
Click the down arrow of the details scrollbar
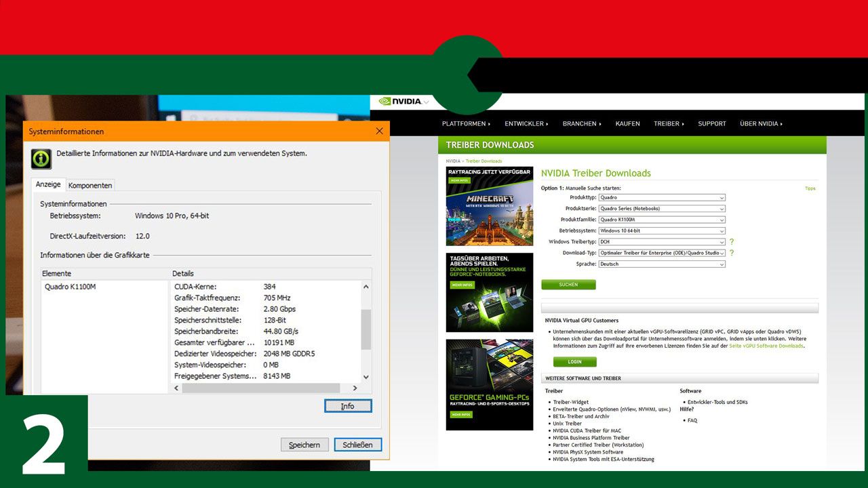point(366,376)
